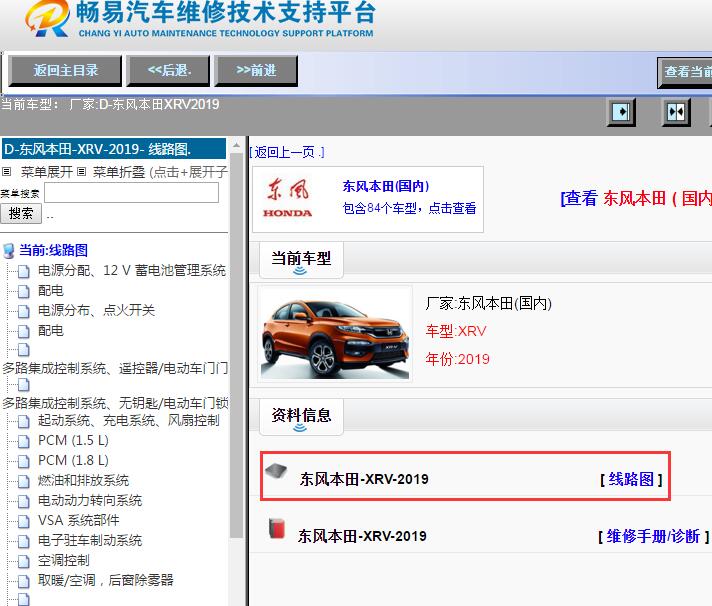
Task: Open 当前:线路图 tree root
Action: [x=53, y=250]
